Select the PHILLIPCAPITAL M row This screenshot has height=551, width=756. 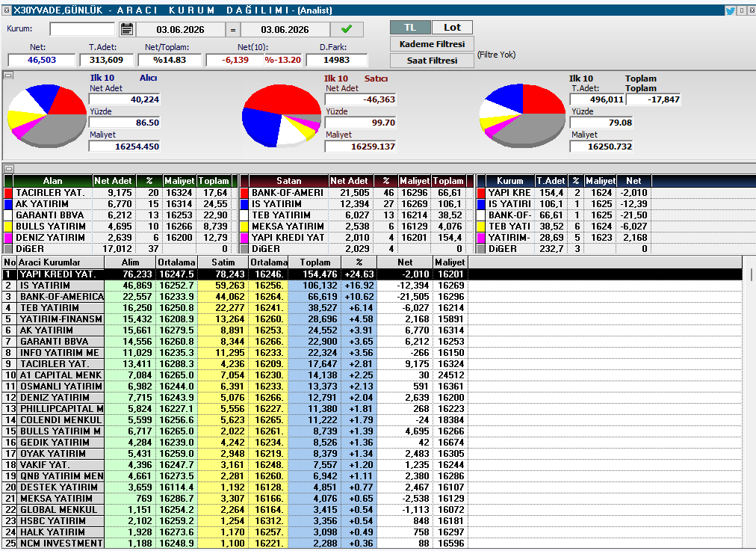click(372, 409)
